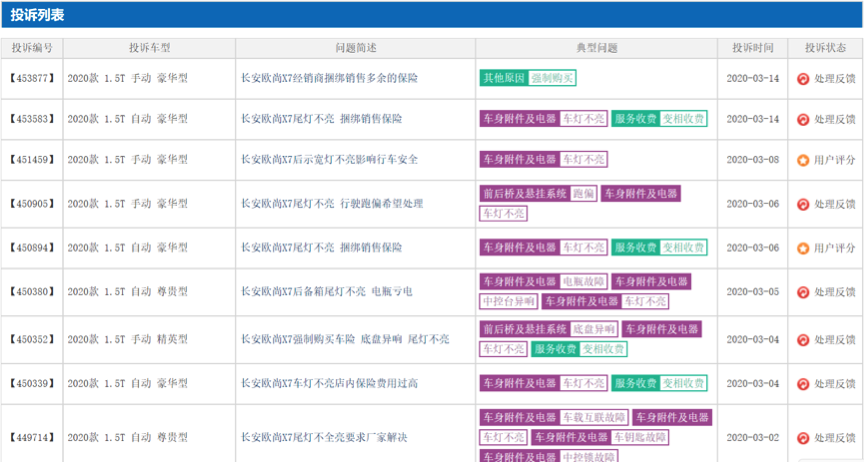Click the 处理反馈 icon for complaint 450905

pos(802,204)
